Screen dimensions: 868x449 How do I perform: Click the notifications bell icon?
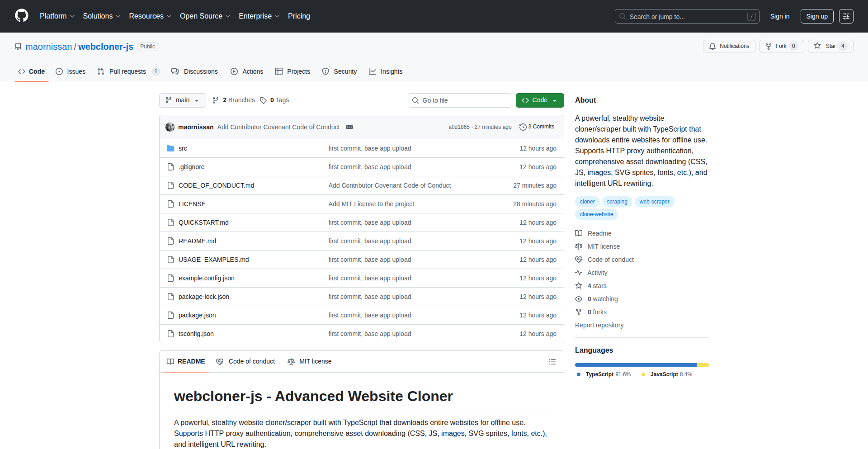[x=712, y=46]
